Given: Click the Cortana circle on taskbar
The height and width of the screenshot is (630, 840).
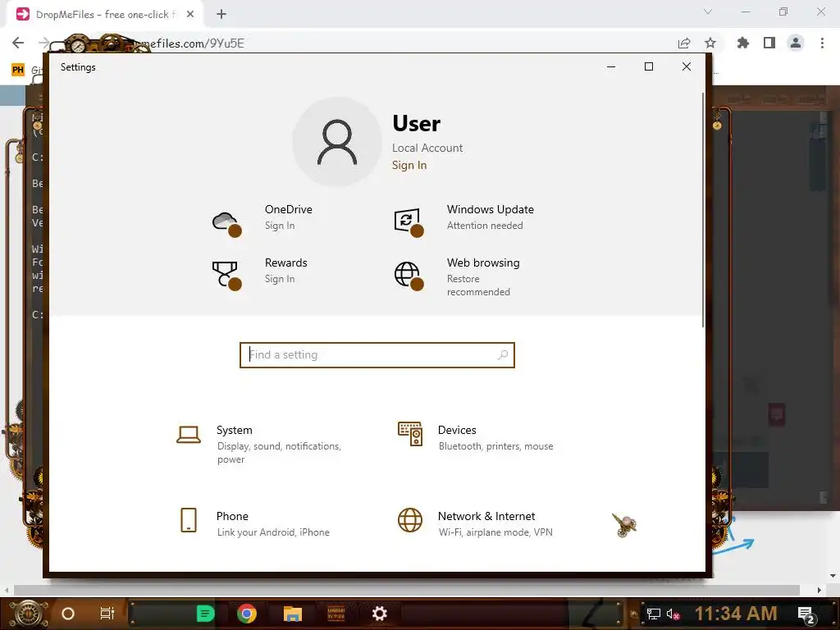Looking at the screenshot, I should pos(68,614).
